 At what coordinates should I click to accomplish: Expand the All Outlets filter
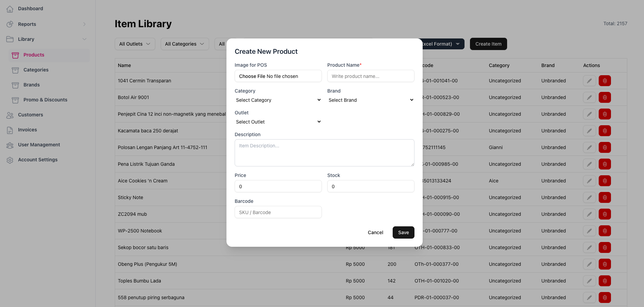tap(135, 44)
